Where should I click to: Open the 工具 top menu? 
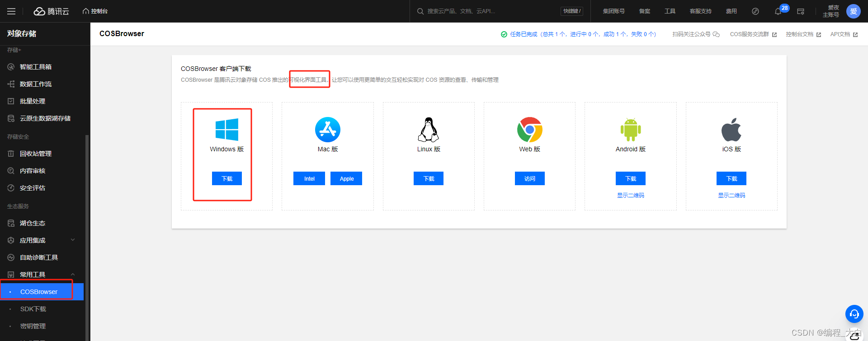(x=670, y=11)
